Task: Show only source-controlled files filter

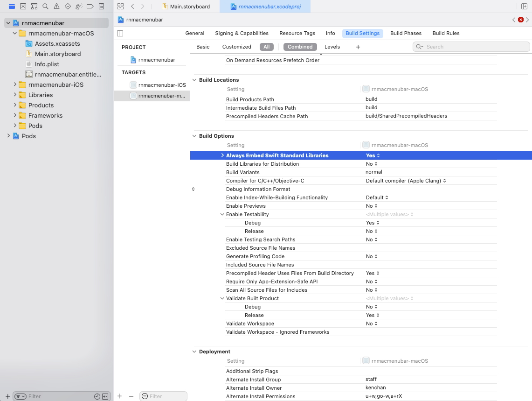Action: click(x=105, y=396)
